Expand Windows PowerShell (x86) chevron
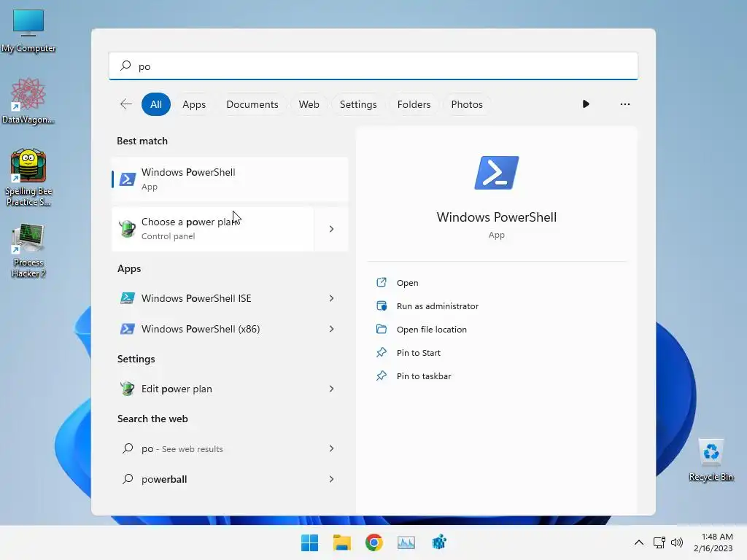This screenshot has width=747, height=560. 332,329
